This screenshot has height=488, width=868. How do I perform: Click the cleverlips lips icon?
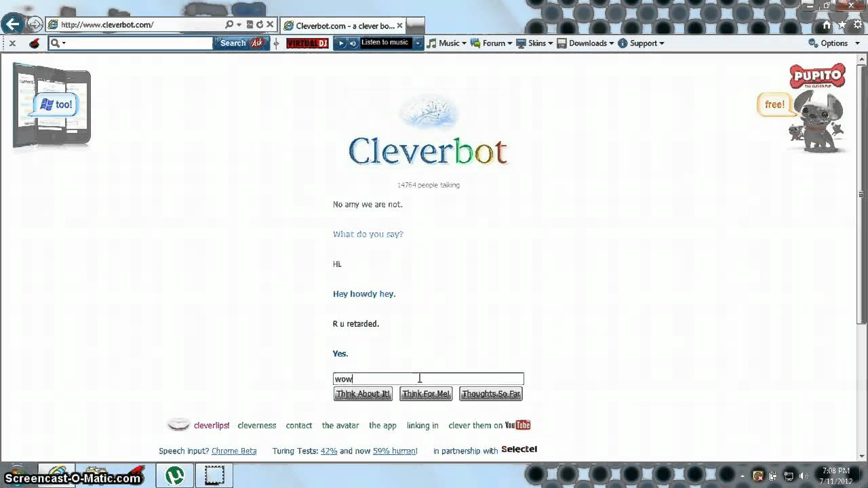179,425
